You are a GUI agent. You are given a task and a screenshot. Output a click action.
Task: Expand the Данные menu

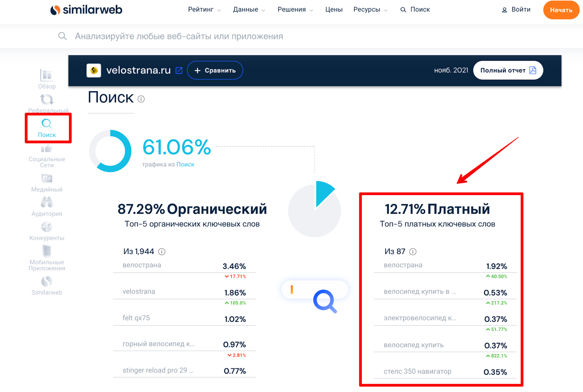[249, 9]
